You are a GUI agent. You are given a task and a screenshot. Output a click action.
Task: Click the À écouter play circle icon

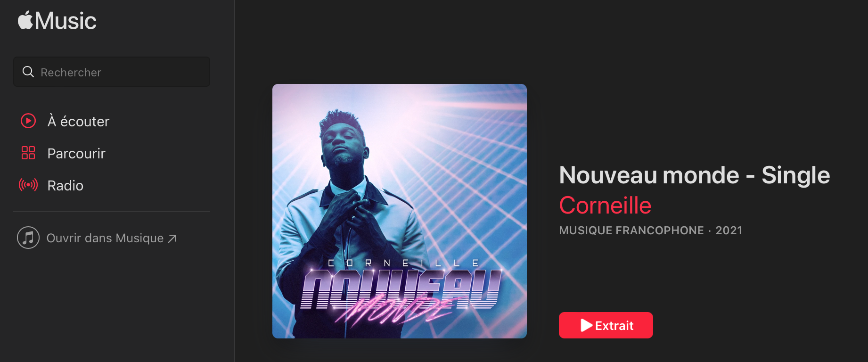(28, 121)
